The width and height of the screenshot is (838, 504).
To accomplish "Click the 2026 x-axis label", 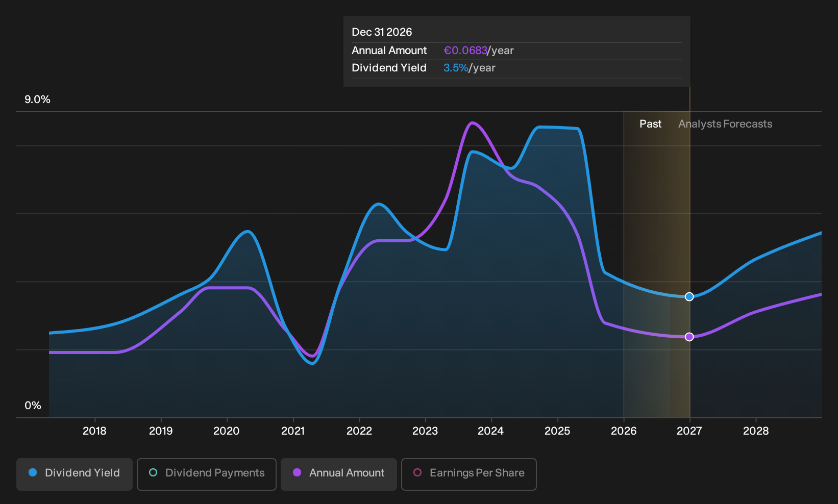I will tap(624, 431).
